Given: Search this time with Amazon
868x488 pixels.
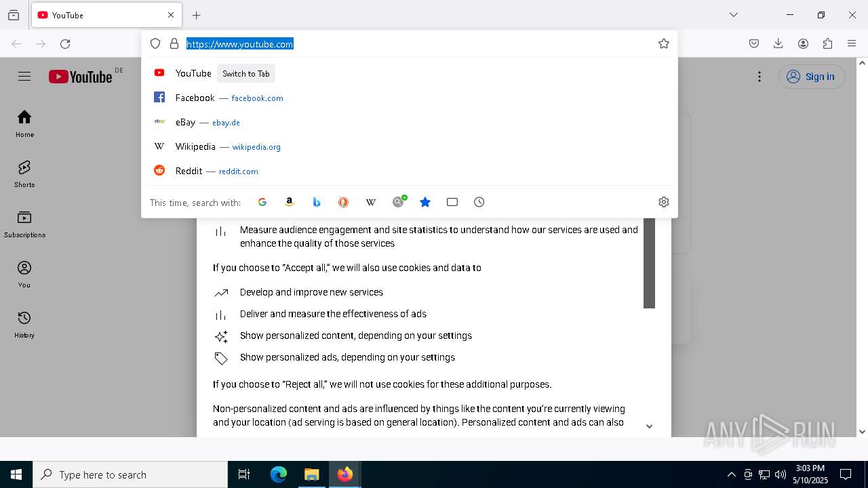Looking at the screenshot, I should [x=290, y=202].
